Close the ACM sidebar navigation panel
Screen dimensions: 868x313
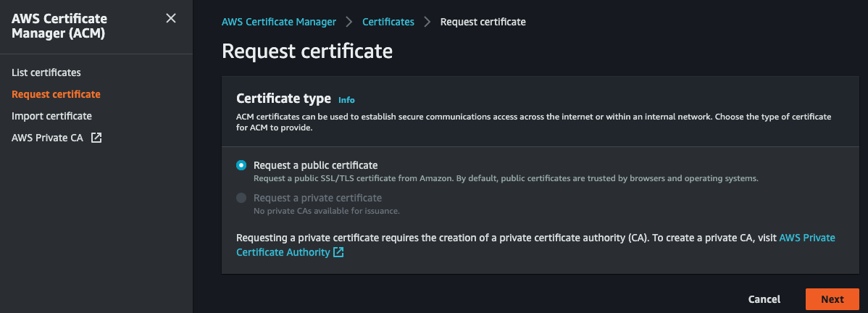click(x=171, y=18)
